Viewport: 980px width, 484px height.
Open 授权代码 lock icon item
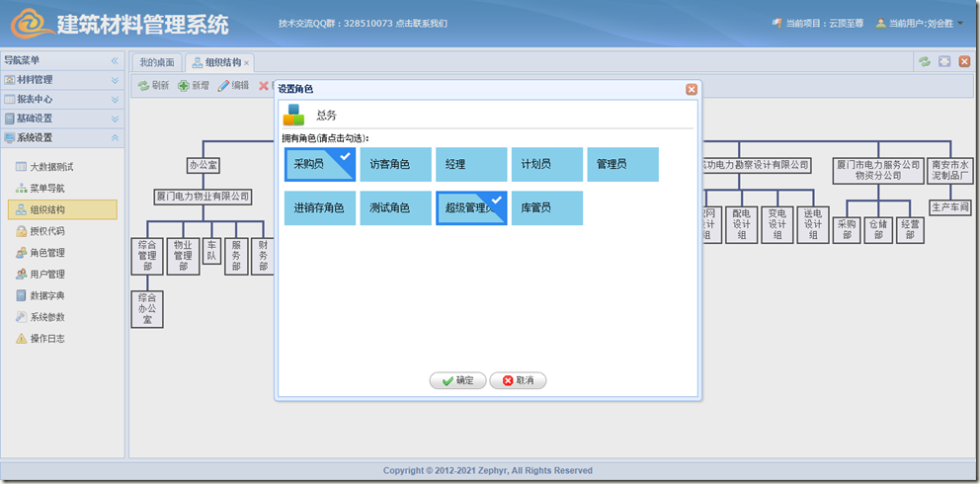point(22,231)
